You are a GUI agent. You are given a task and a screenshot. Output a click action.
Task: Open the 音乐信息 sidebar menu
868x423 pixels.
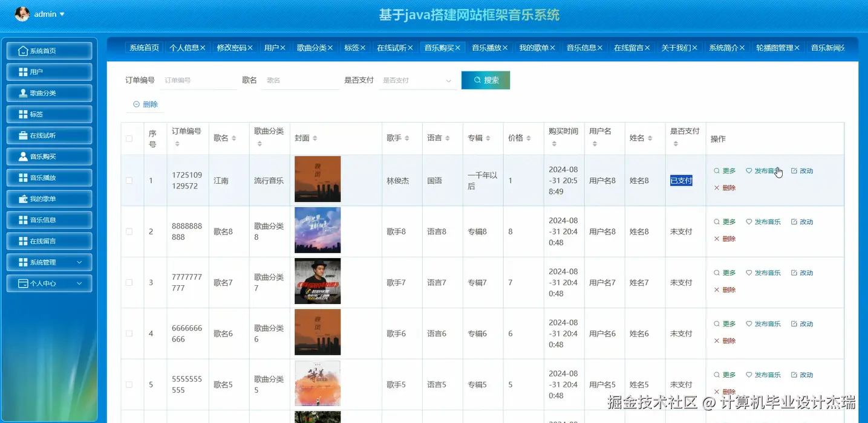[x=49, y=220]
